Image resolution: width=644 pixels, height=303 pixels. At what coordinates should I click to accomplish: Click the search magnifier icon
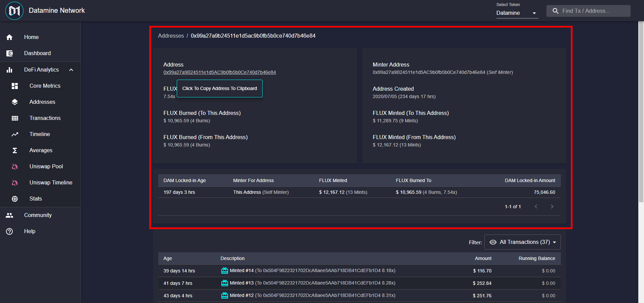point(555,11)
